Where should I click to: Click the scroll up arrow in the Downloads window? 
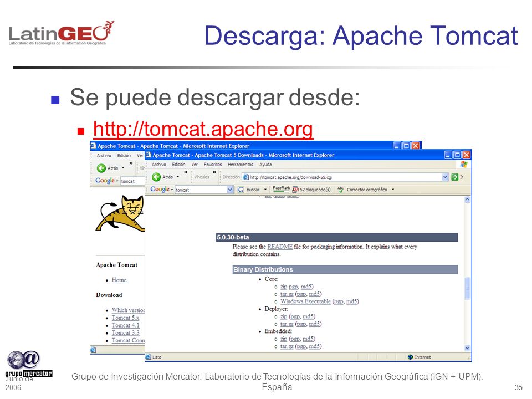click(x=467, y=199)
